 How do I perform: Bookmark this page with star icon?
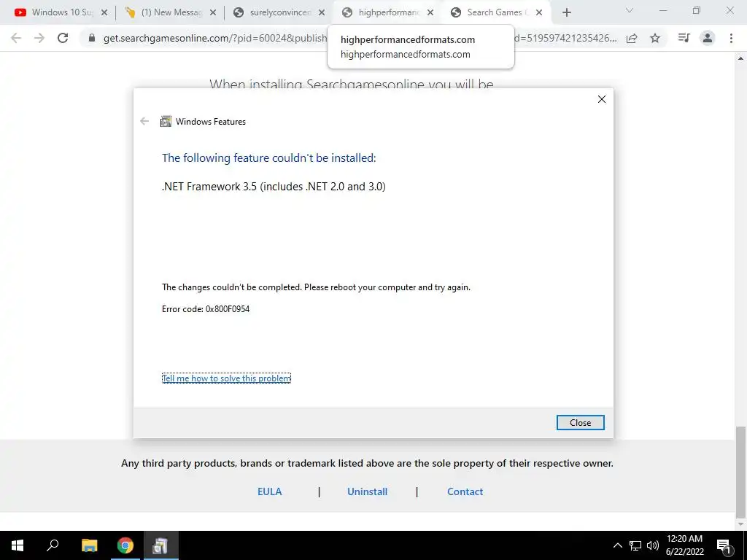(655, 38)
